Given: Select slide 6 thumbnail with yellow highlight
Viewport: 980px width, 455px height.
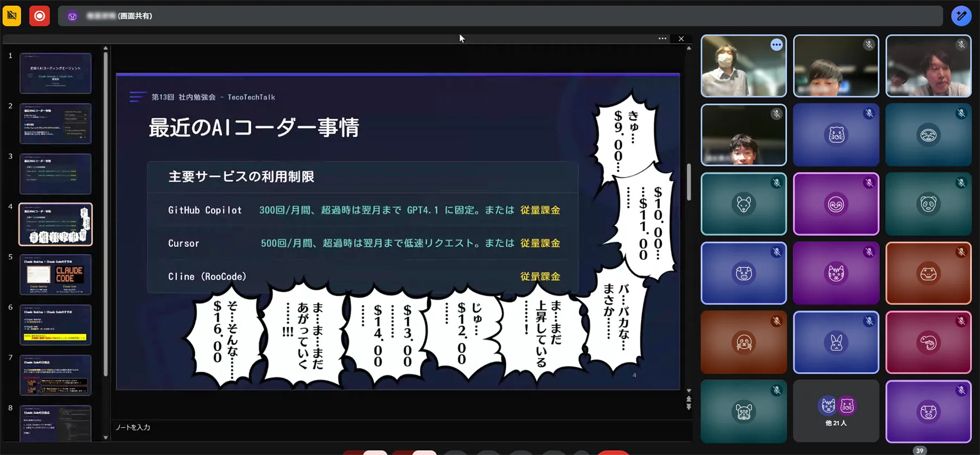Looking at the screenshot, I should [x=56, y=325].
